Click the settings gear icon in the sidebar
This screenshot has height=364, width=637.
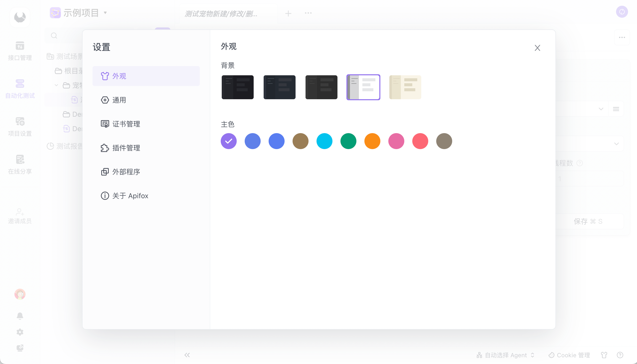[20, 332]
